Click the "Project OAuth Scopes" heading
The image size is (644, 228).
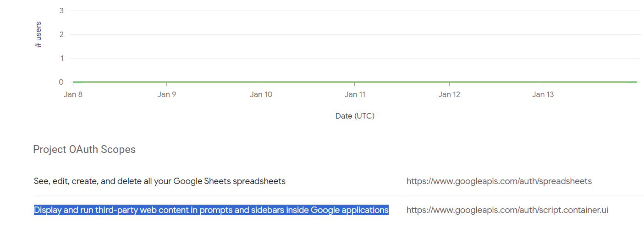click(84, 149)
